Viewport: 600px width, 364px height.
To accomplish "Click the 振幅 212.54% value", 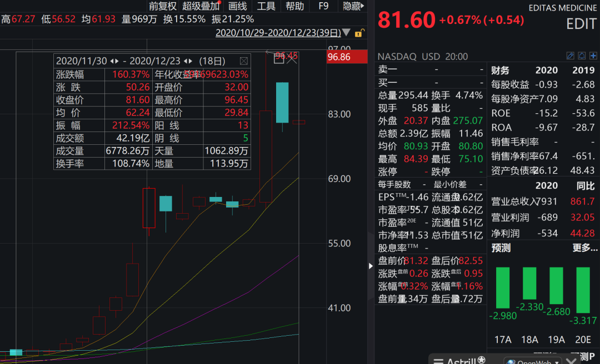I will [131, 125].
